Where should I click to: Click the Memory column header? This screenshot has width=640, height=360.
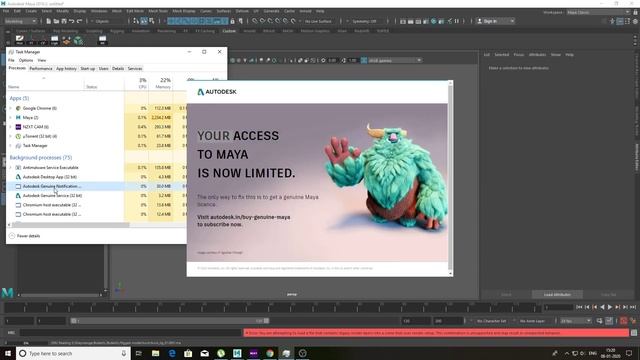(x=161, y=83)
